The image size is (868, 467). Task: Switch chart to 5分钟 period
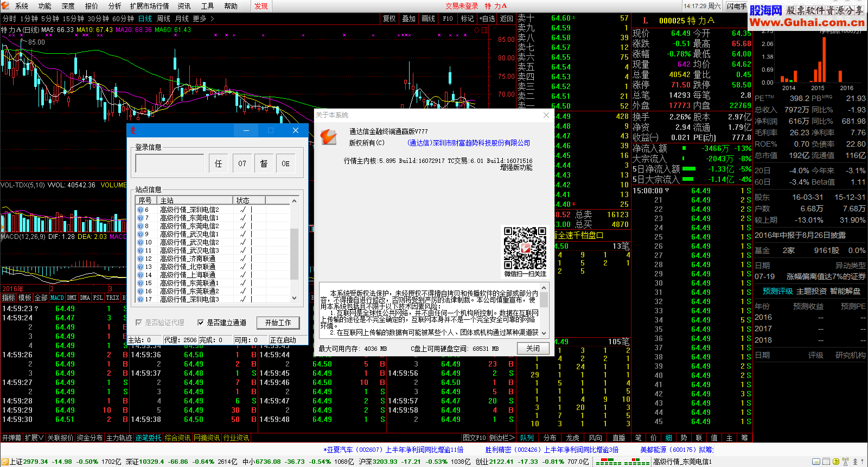(50, 18)
